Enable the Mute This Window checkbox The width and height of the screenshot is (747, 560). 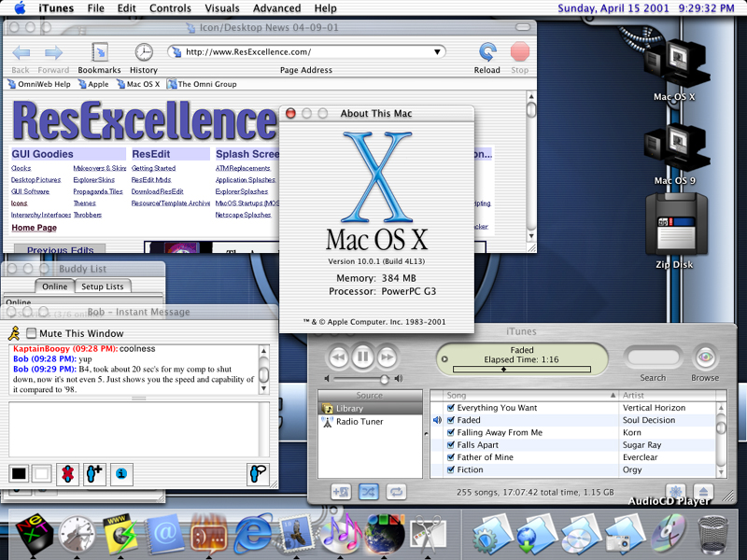pos(32,333)
